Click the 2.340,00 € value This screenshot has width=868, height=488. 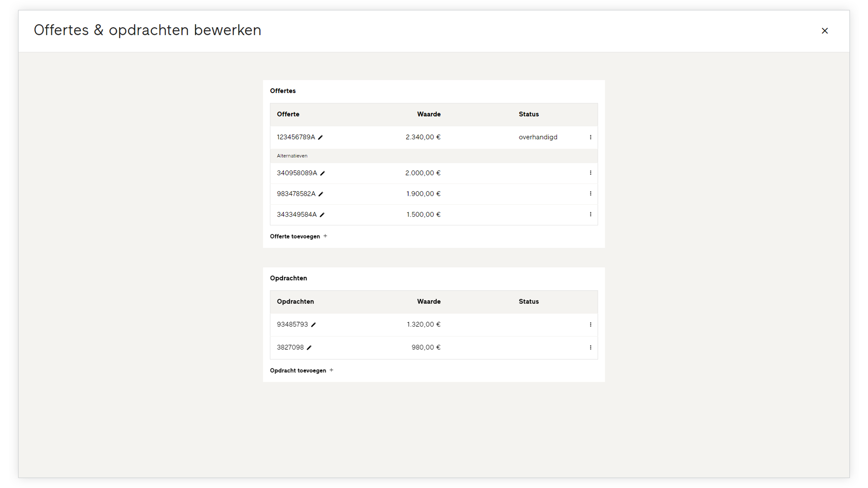pyautogui.click(x=423, y=137)
